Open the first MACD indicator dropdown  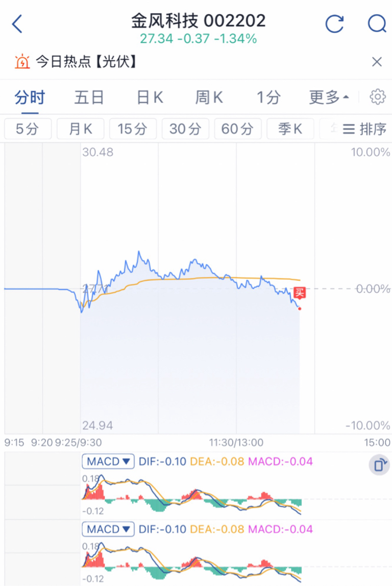click(108, 461)
